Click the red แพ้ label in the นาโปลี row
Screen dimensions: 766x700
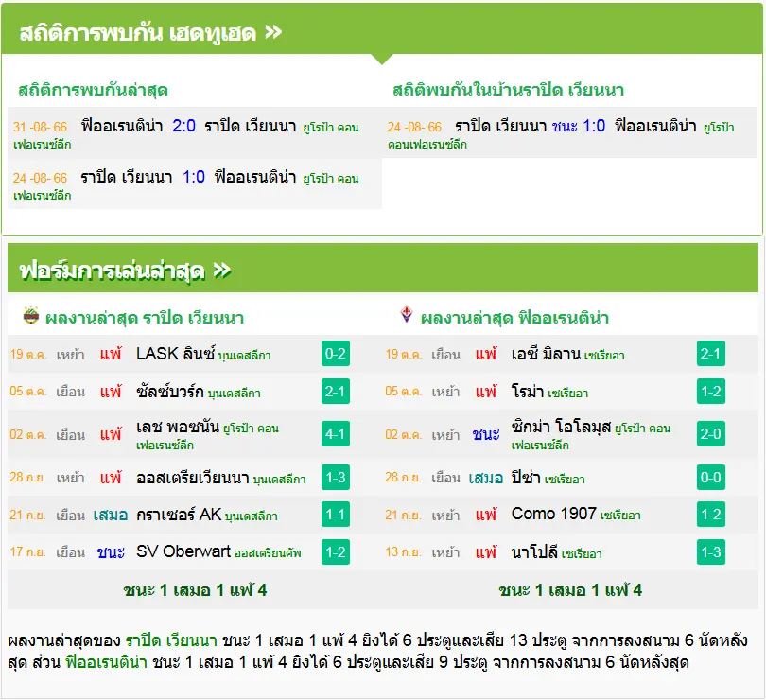[x=486, y=552]
